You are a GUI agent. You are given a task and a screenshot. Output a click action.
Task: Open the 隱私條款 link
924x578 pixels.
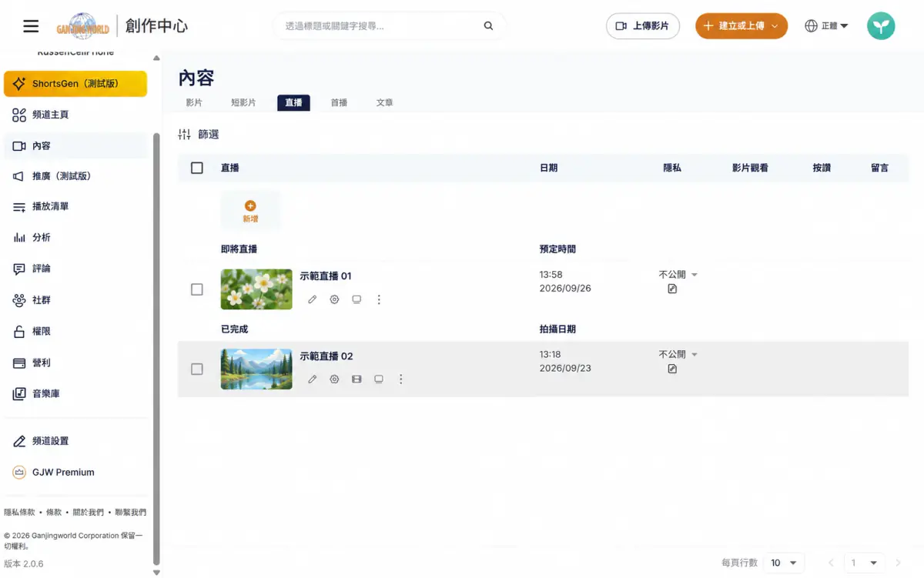point(19,513)
